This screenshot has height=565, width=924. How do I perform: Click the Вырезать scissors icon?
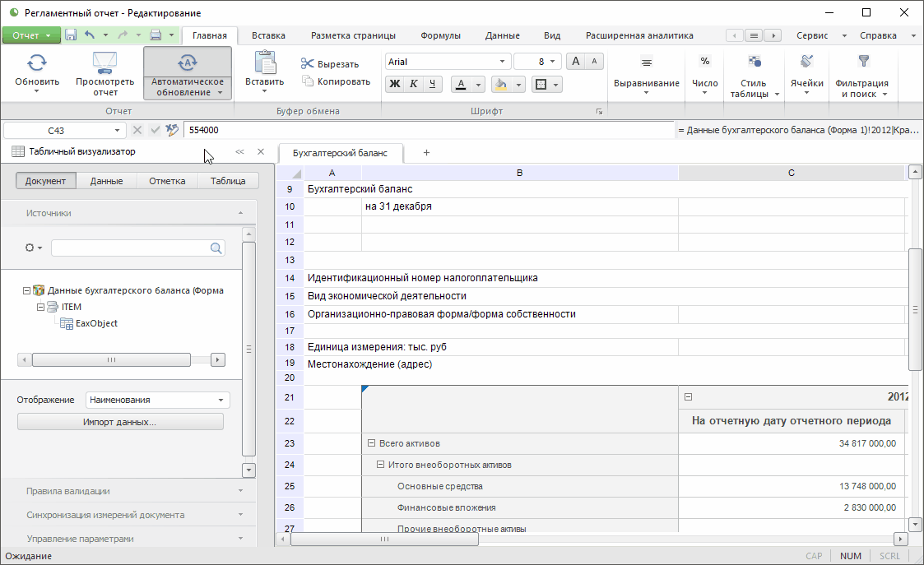pyautogui.click(x=308, y=64)
